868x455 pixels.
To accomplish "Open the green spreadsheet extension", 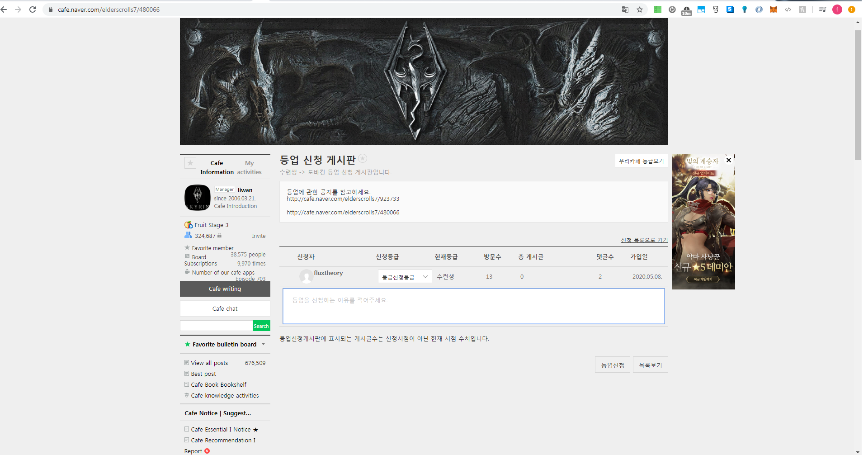I will coord(658,9).
